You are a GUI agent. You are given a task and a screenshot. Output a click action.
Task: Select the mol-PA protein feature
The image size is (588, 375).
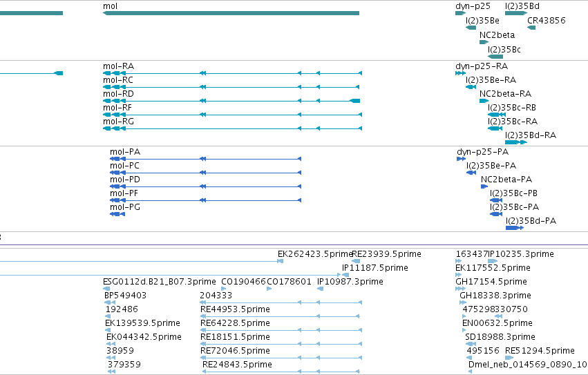tap(205, 159)
